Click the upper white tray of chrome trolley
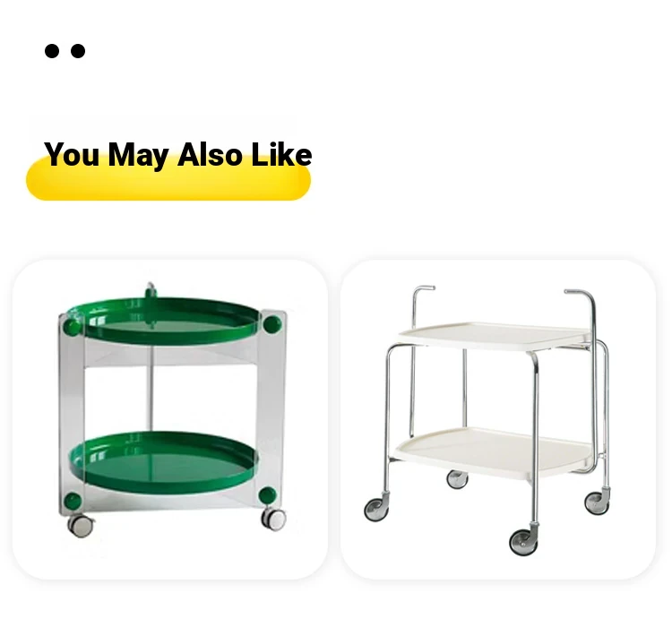Screen dimensions: 672x627 [x=495, y=337]
